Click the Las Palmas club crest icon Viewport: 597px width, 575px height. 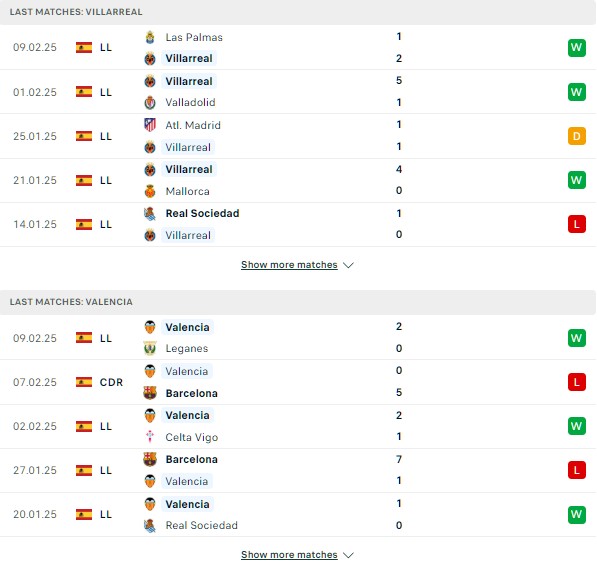[150, 37]
